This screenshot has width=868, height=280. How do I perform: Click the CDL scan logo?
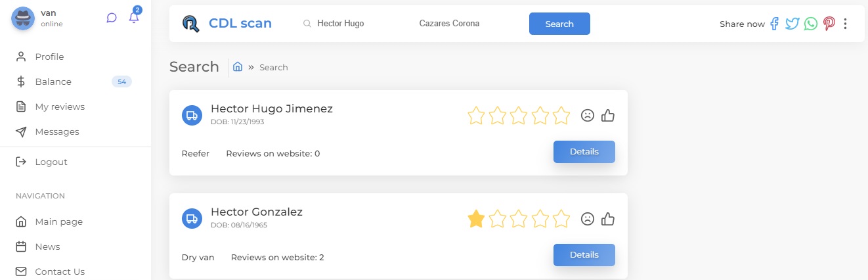point(227,24)
